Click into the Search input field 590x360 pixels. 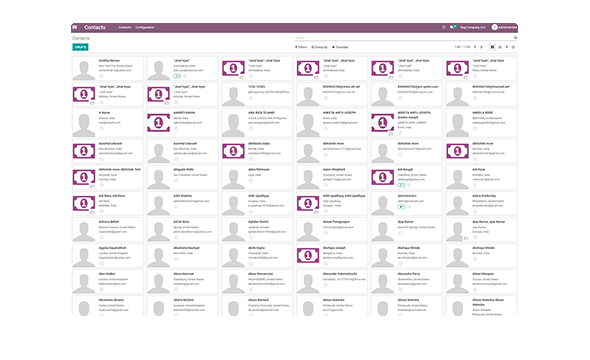pyautogui.click(x=403, y=38)
